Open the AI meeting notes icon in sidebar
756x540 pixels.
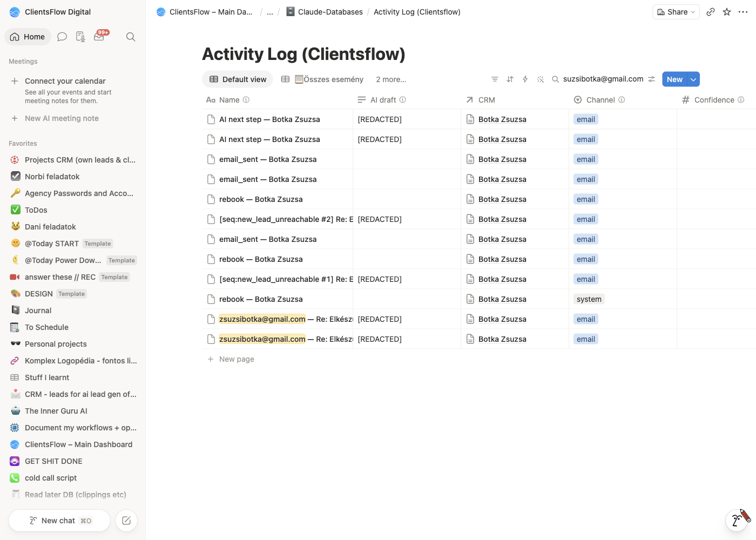click(x=80, y=37)
